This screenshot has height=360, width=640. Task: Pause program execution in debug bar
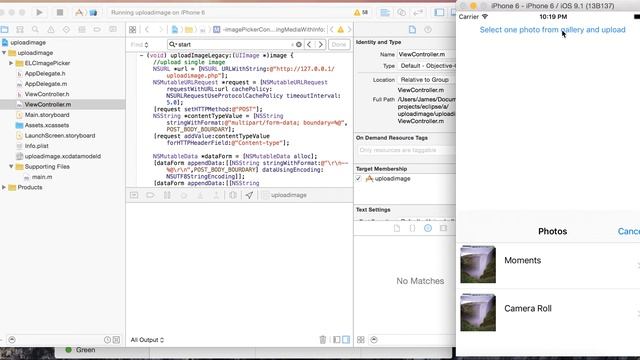(x=167, y=195)
